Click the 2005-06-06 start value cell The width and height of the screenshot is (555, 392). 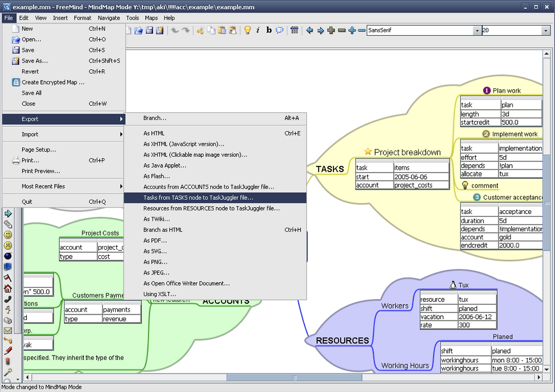point(421,177)
